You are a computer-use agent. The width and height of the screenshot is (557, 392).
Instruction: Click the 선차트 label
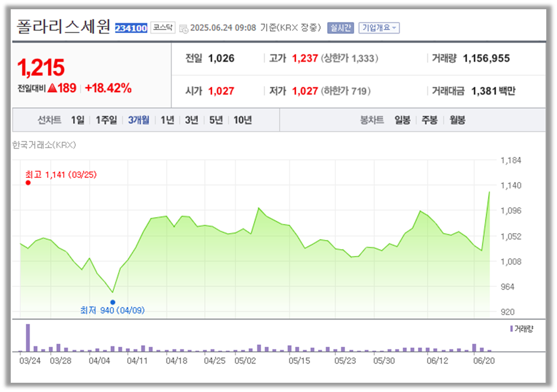[x=49, y=120]
